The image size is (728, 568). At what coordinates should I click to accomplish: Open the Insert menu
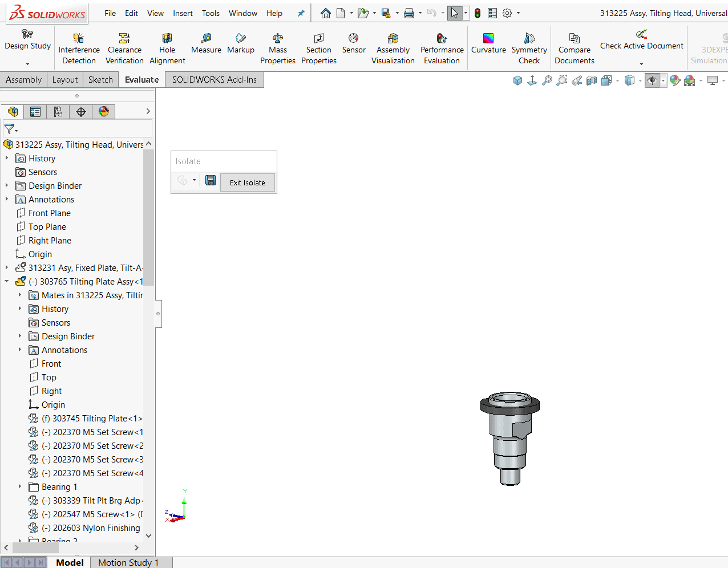[183, 13]
